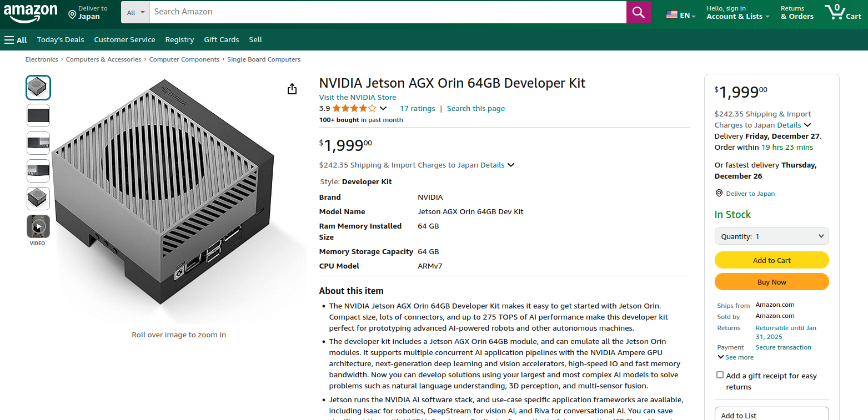Click Deliver to Japan link in buy box
This screenshot has height=420, width=868.
tap(750, 194)
